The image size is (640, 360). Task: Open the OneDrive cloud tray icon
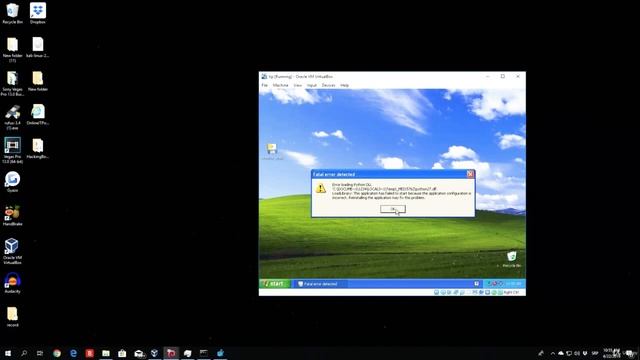(x=561, y=353)
